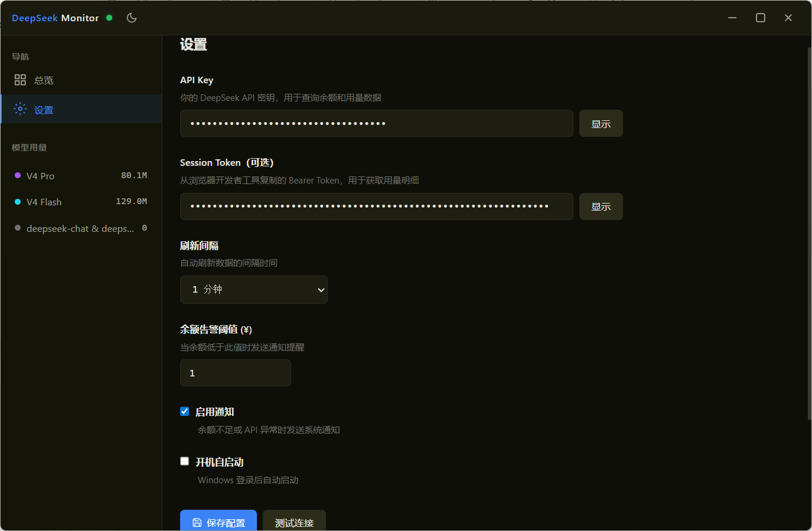Disable the 启用通知 checkbox

pos(185,411)
